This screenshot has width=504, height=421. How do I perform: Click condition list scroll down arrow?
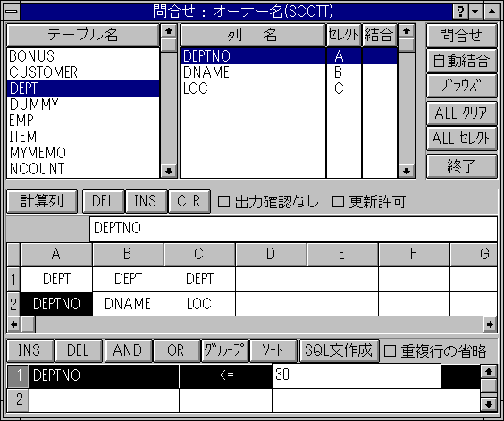(489, 404)
